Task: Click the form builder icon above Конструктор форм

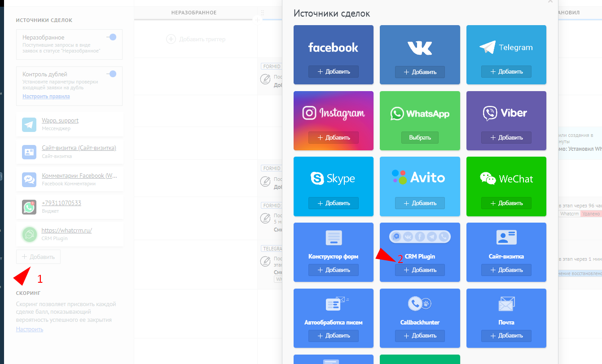Action: (x=334, y=238)
